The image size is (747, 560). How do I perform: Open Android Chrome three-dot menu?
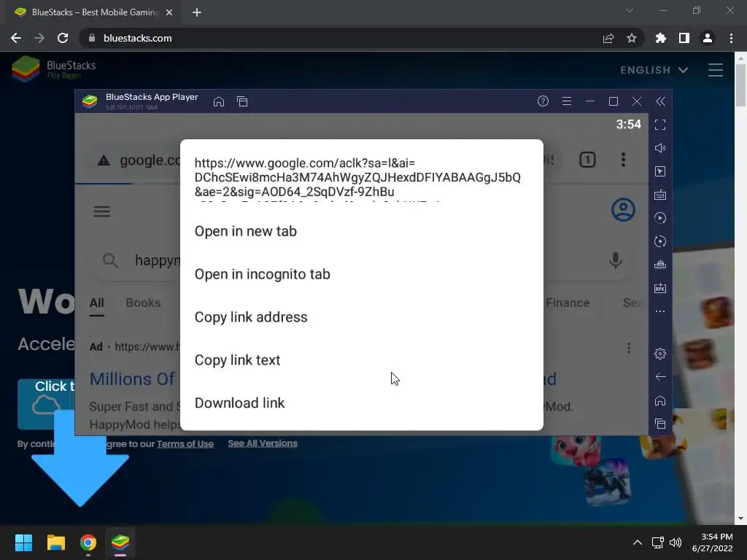coord(623,160)
